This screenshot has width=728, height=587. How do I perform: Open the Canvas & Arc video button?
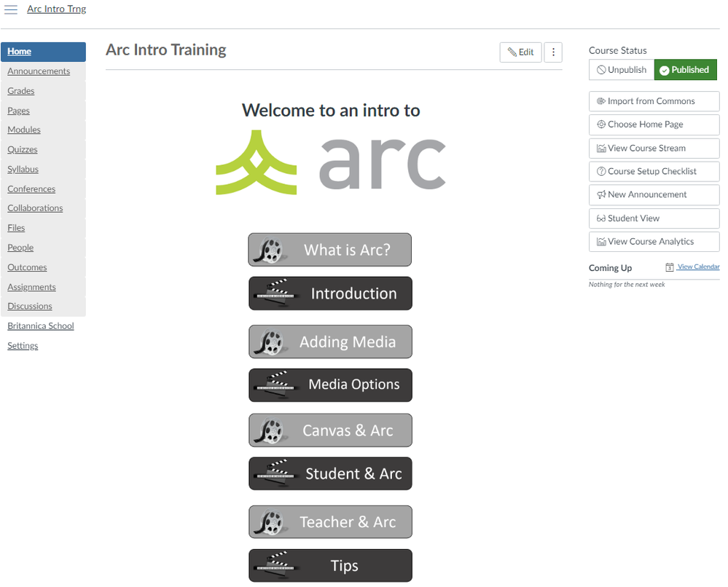330,430
